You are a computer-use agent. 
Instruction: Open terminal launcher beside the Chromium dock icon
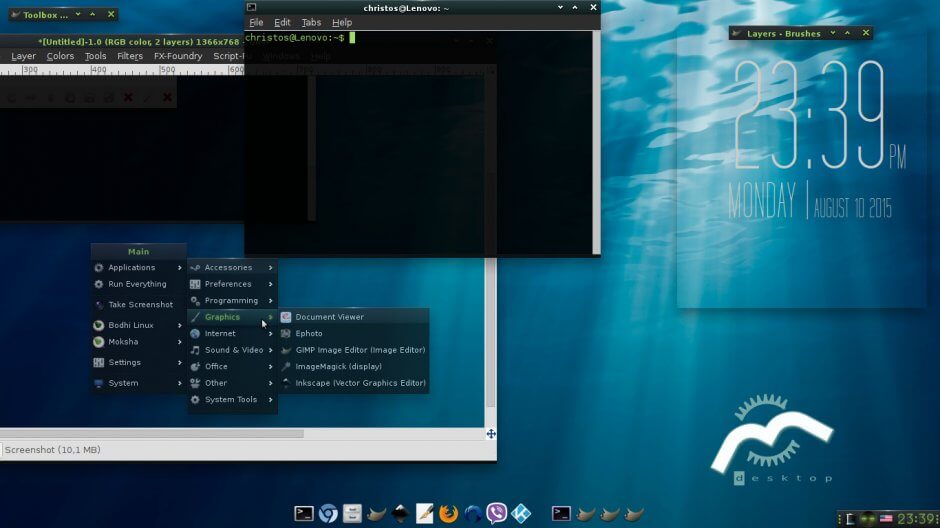(304, 514)
